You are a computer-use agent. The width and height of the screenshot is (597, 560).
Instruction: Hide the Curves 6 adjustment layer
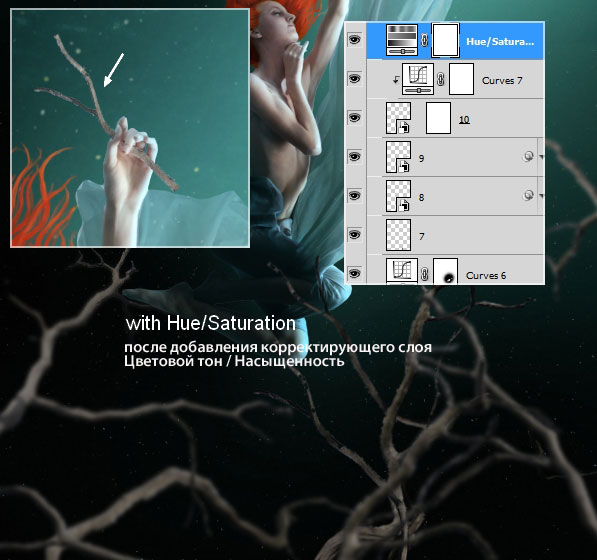click(x=354, y=273)
